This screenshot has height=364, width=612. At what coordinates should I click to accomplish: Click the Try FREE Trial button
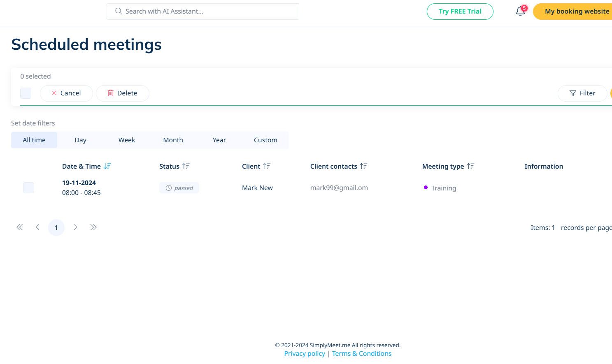(x=460, y=11)
